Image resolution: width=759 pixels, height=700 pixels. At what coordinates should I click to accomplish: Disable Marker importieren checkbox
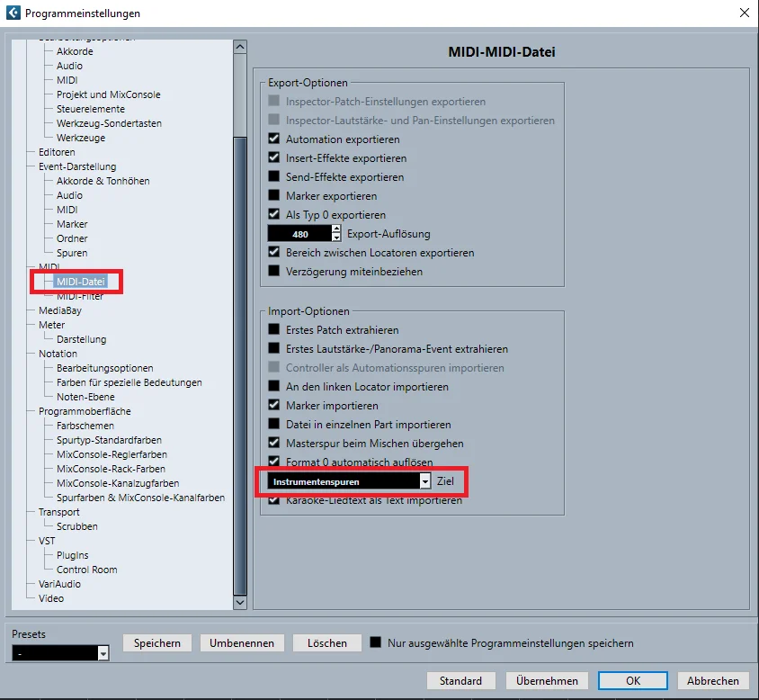[274, 405]
